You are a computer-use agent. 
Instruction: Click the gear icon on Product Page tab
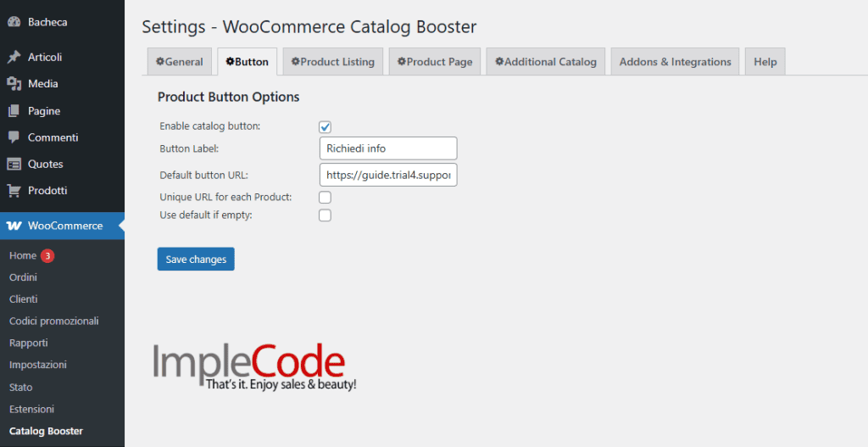[x=402, y=61]
